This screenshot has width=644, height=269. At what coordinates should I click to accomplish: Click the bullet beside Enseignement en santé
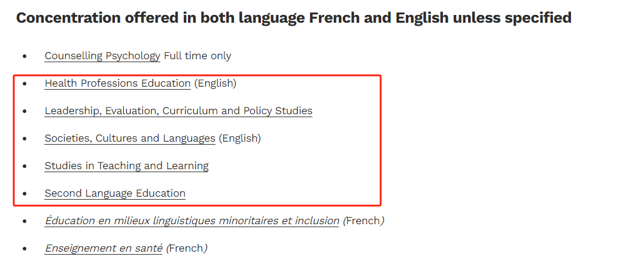[25, 249]
